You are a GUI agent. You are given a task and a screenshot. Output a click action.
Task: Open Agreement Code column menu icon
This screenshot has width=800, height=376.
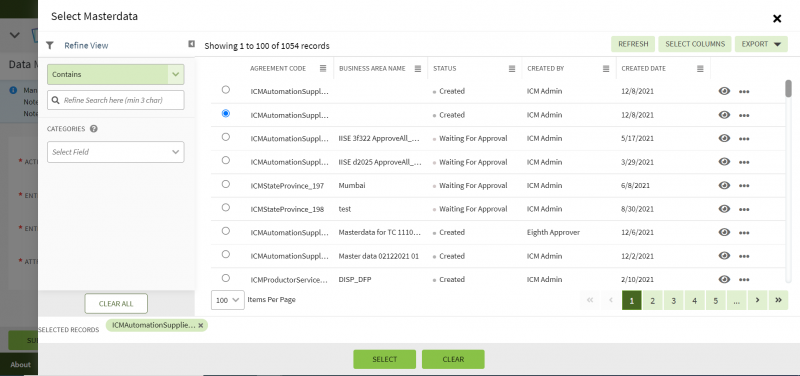322,68
